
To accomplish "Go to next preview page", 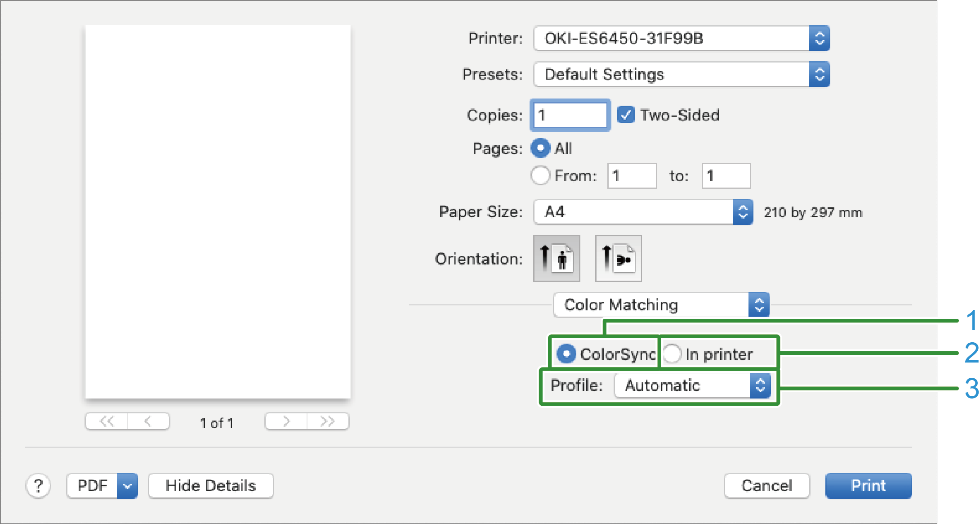I will click(286, 421).
